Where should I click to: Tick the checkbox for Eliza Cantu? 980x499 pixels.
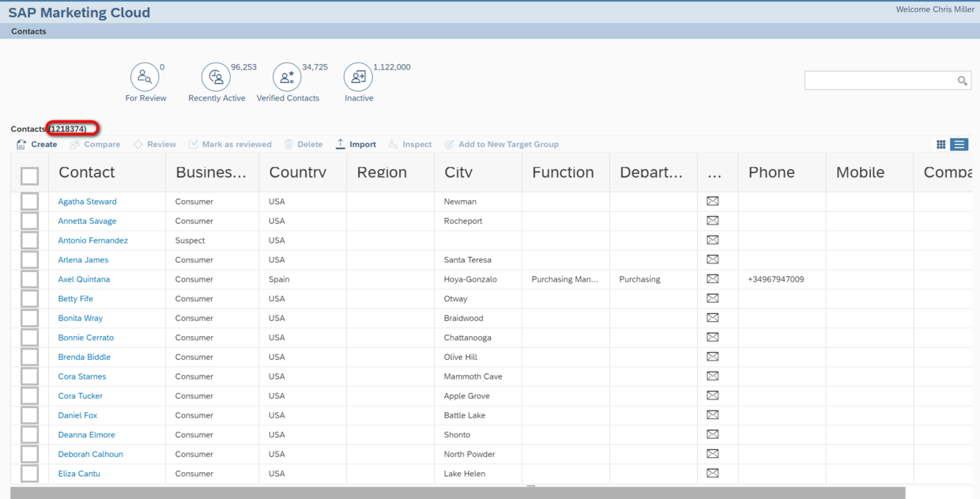tap(29, 474)
